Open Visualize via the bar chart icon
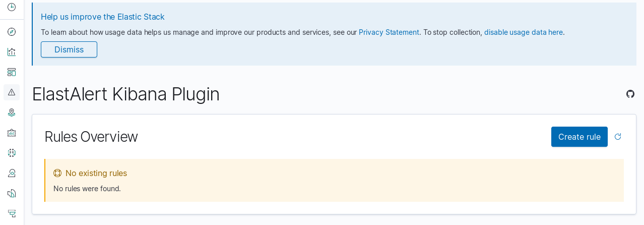This screenshot has width=644, height=225. [x=12, y=52]
